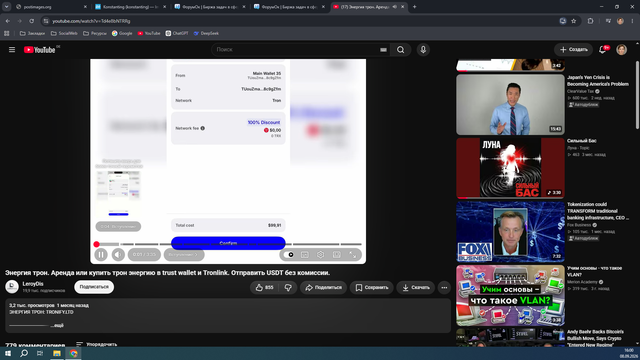Start voice search with the microphone
The image size is (640, 360).
[423, 50]
